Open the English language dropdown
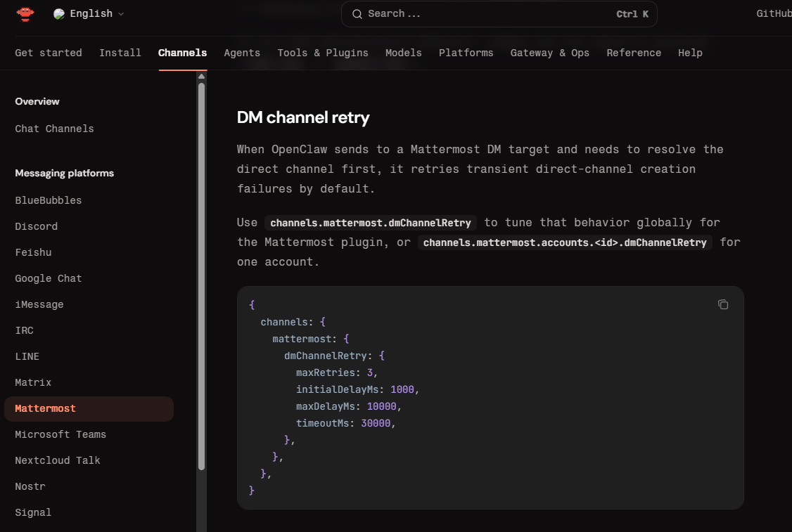This screenshot has height=532, width=792. point(89,13)
